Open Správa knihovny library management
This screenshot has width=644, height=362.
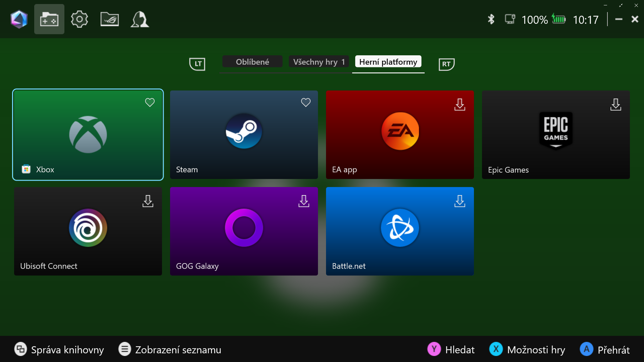59,350
